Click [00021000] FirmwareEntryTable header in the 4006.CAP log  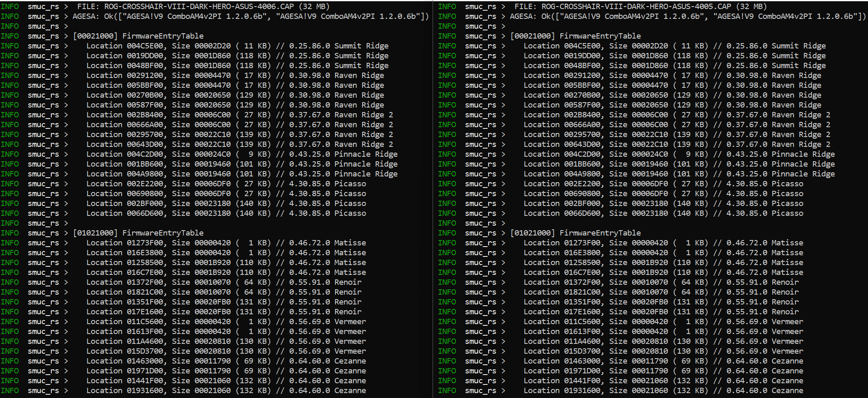(138, 36)
